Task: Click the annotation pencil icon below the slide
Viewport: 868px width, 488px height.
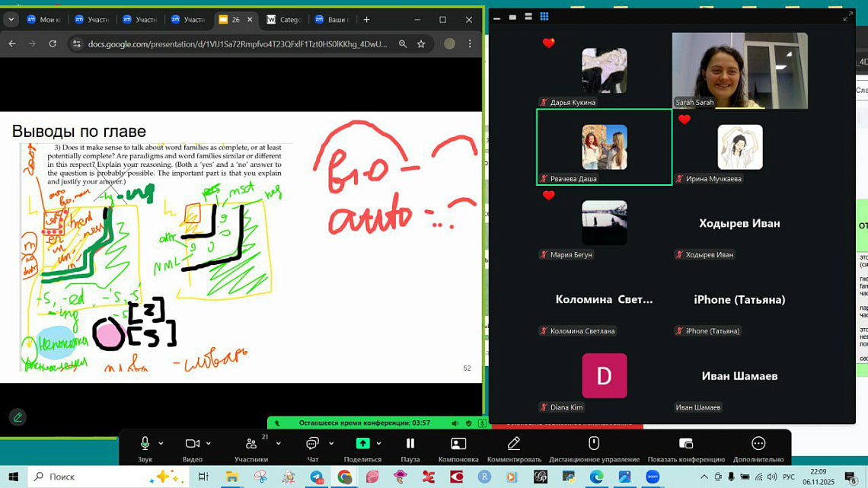Action: tap(18, 416)
